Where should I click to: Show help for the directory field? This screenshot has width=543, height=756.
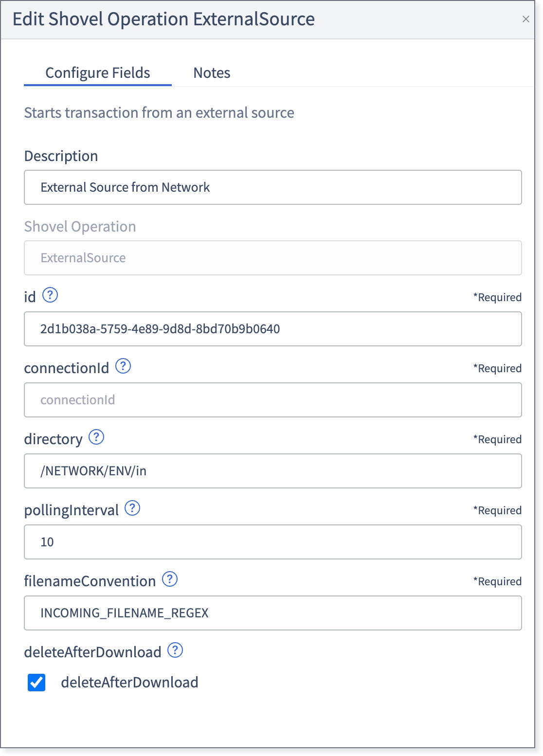point(96,437)
